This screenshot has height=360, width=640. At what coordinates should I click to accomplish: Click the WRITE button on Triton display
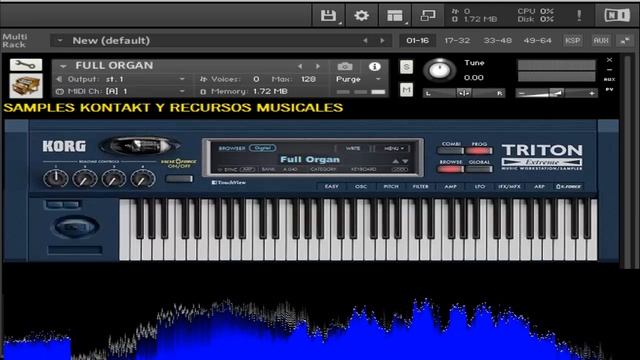(x=353, y=148)
